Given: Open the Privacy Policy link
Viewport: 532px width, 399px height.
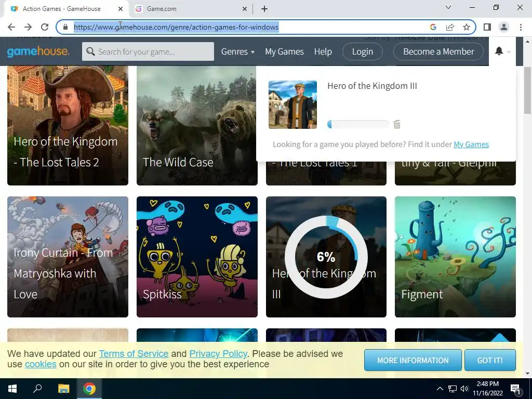Looking at the screenshot, I should (218, 353).
